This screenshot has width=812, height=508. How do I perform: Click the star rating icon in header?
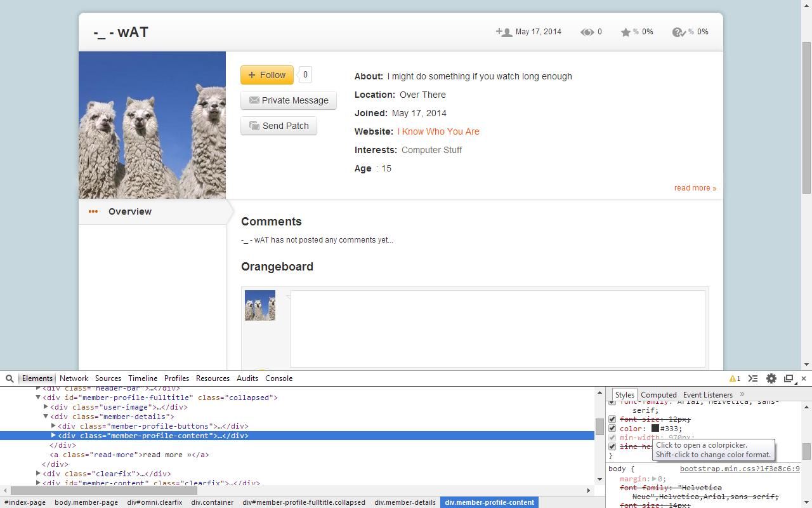point(625,32)
